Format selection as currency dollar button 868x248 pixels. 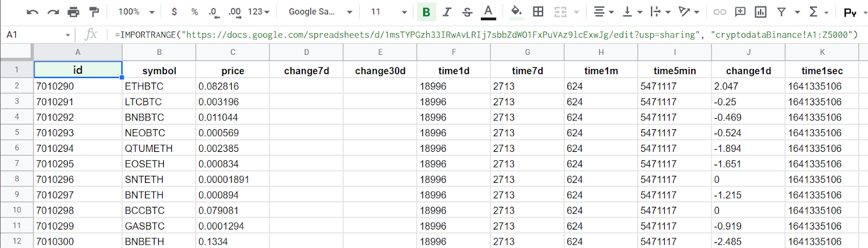pyautogui.click(x=174, y=12)
